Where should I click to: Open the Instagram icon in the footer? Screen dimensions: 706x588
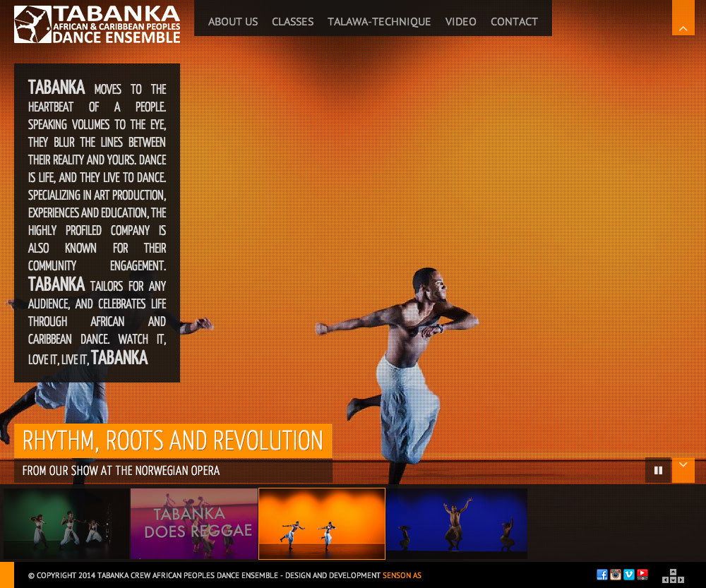tap(615, 575)
